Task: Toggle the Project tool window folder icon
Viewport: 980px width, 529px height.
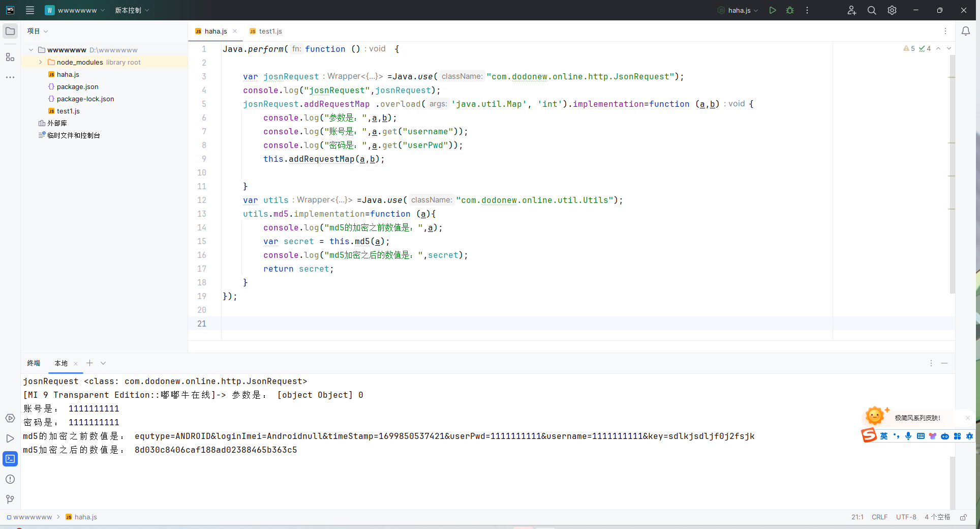Action: tap(10, 31)
